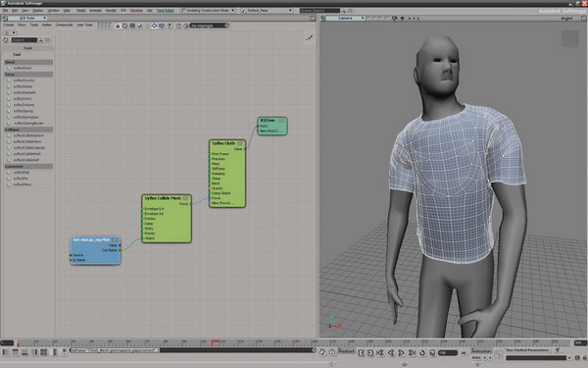Click the Animation menu button
Screen dimensions: 588x368
coord(481,351)
